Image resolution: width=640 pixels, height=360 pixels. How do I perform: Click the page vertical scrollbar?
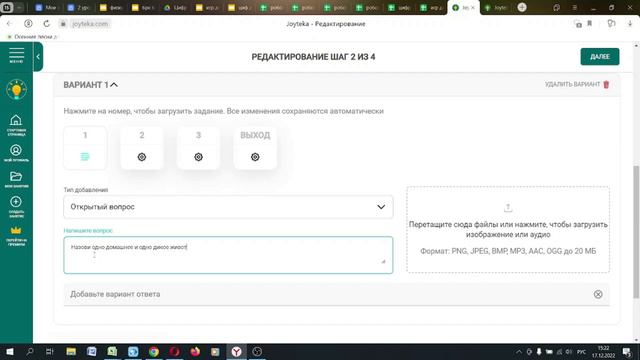[x=636, y=232]
